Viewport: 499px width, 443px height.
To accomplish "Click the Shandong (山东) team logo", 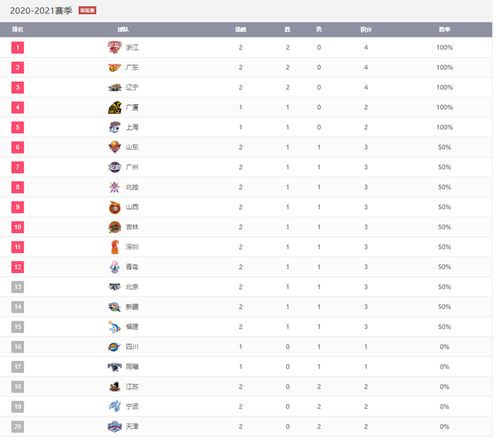I will coord(115,147).
